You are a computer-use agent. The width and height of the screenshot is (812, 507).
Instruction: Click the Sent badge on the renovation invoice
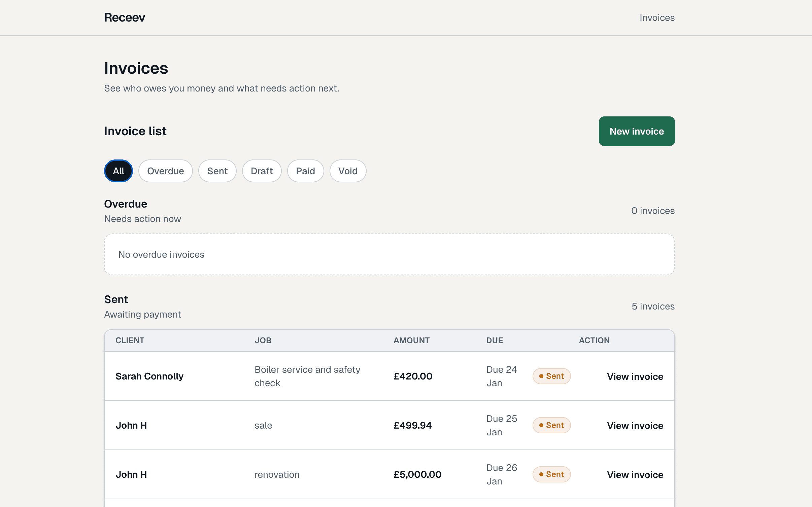551,474
